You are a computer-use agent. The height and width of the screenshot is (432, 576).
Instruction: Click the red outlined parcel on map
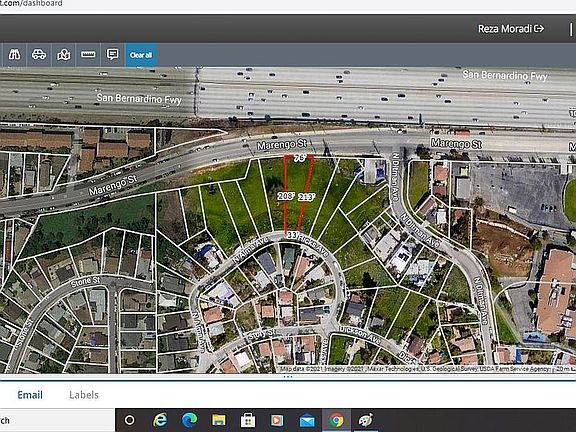point(298,195)
